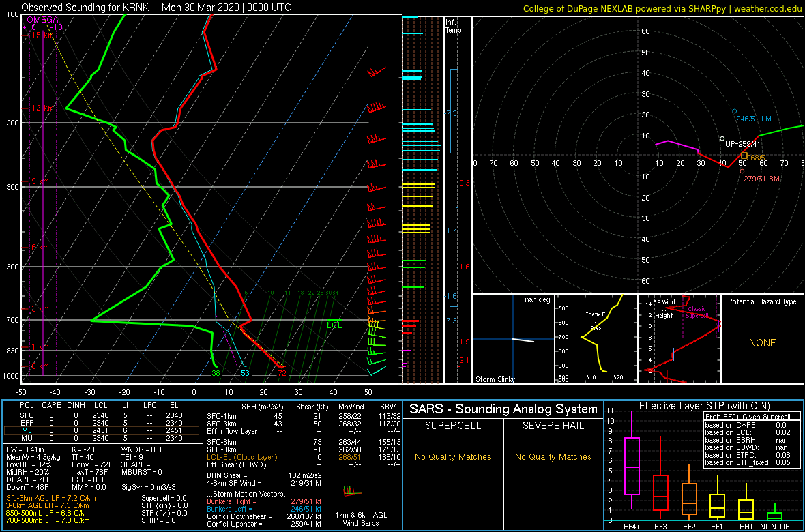The height and width of the screenshot is (532, 805).
Task: Click the "12 km" height marker
Action: click(x=42, y=108)
